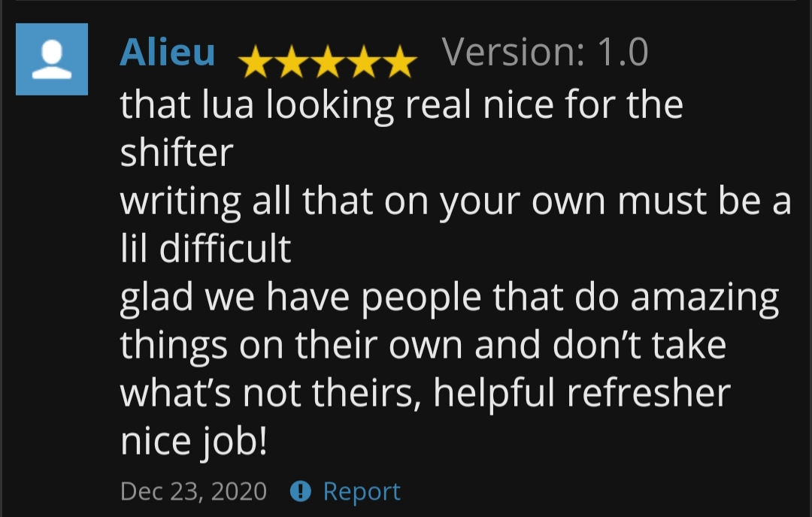Click the line ending with for the
The width and height of the screenshot is (812, 517).
tap(401, 104)
